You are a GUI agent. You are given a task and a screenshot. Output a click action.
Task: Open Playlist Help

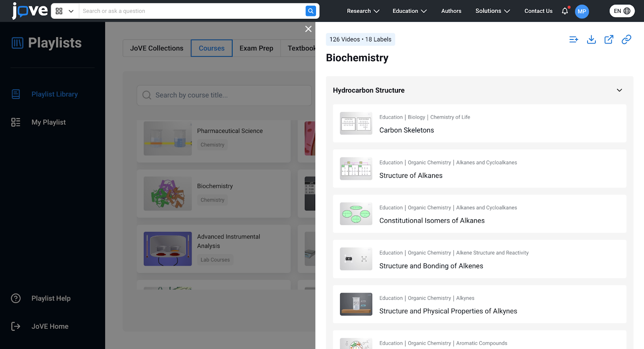tap(41, 298)
